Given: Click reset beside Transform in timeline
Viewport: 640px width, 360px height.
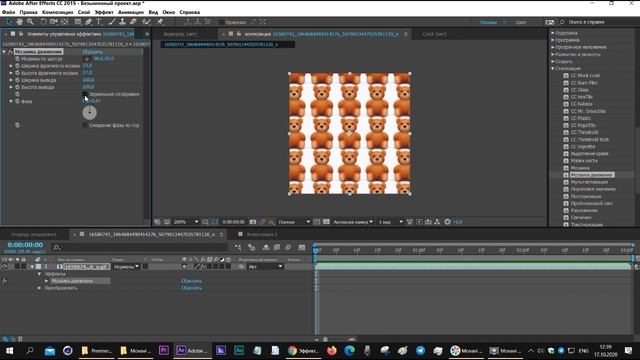Looking at the screenshot, I should pos(191,288).
